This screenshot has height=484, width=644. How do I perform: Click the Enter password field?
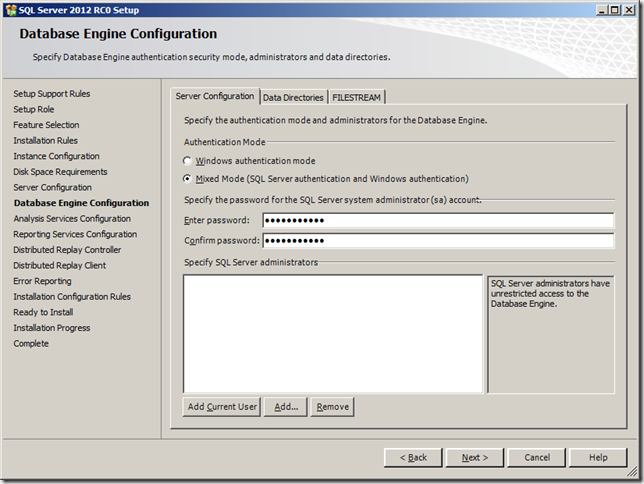[438, 220]
